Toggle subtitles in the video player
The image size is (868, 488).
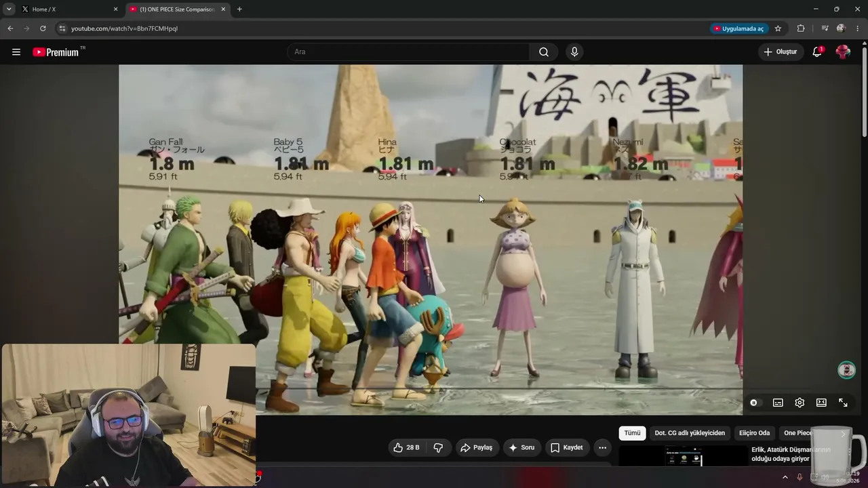[x=778, y=403]
